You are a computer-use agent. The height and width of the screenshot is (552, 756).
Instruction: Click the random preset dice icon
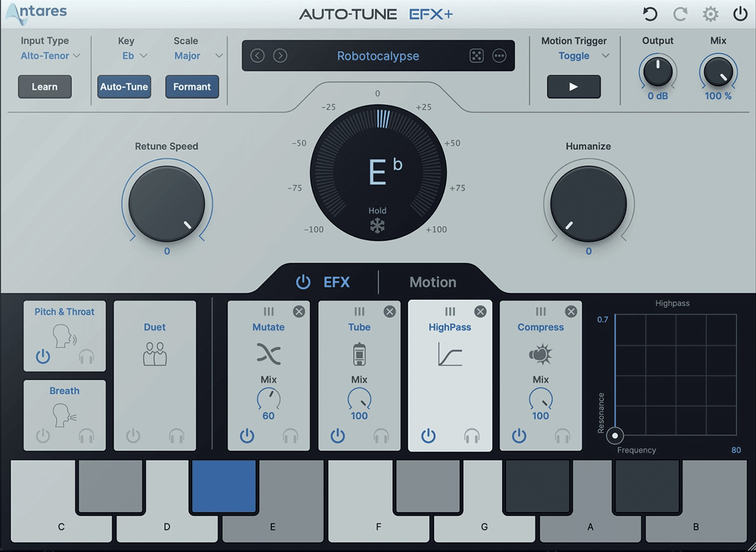pos(477,55)
